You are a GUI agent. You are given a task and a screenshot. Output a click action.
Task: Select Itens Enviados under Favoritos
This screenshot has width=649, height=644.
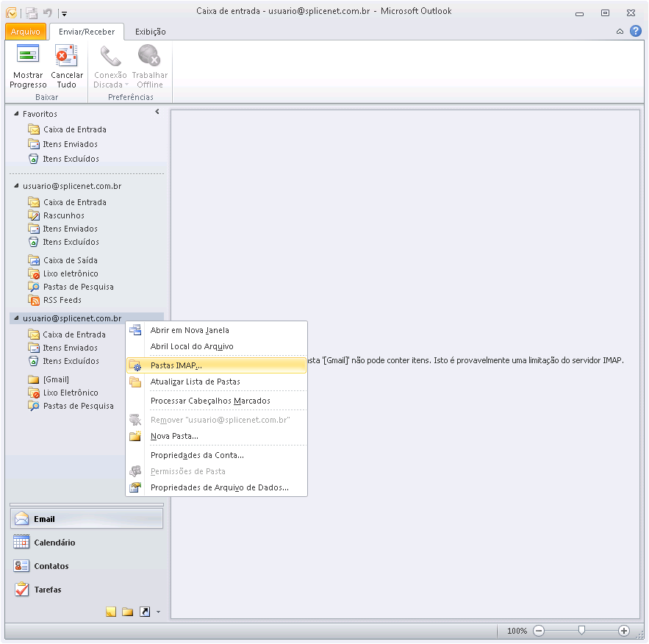pos(71,144)
